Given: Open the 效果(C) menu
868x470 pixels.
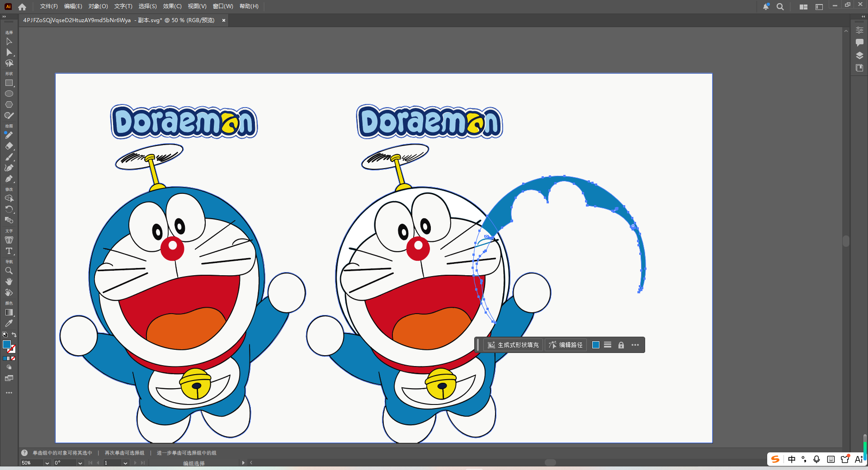Looking at the screenshot, I should [172, 6].
